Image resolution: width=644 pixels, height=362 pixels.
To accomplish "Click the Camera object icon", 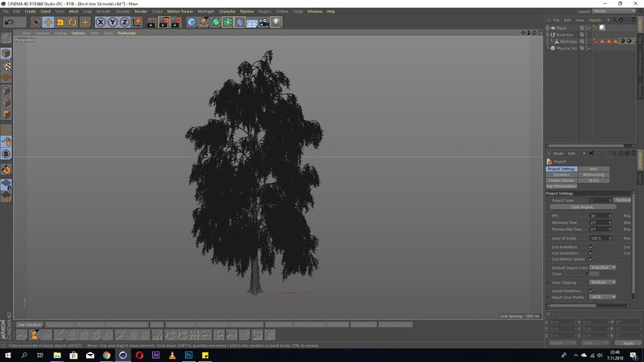I will click(264, 23).
